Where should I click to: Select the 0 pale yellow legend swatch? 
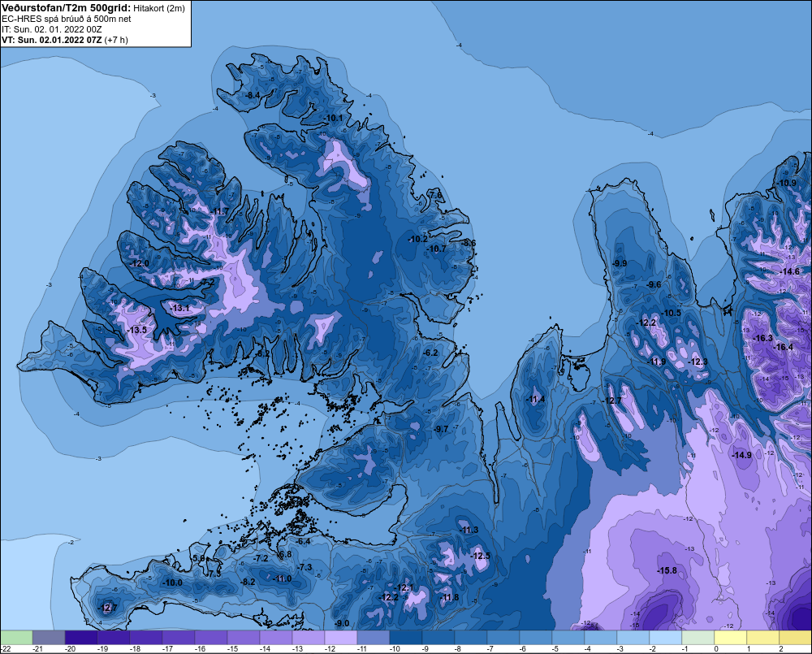point(730,637)
